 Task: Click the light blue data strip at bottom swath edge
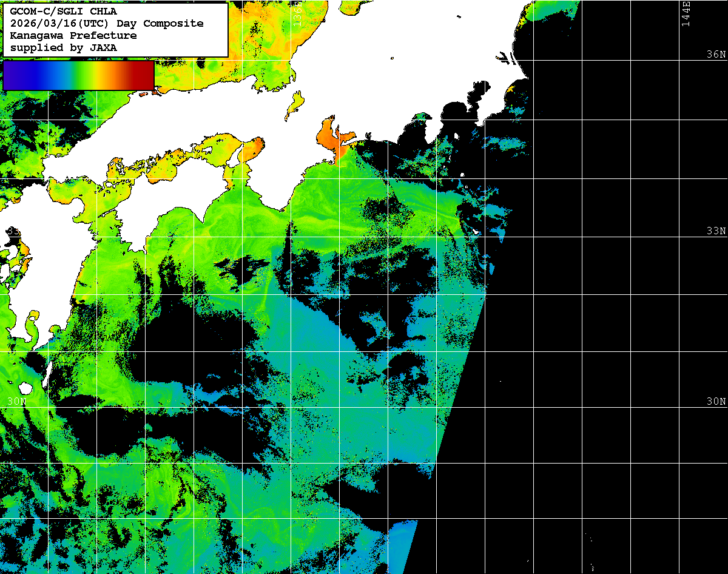tap(401, 546)
